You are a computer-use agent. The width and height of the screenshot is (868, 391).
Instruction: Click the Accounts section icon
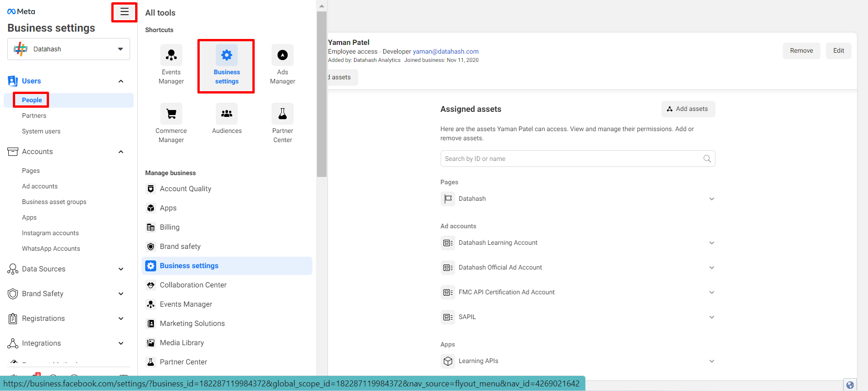(13, 152)
